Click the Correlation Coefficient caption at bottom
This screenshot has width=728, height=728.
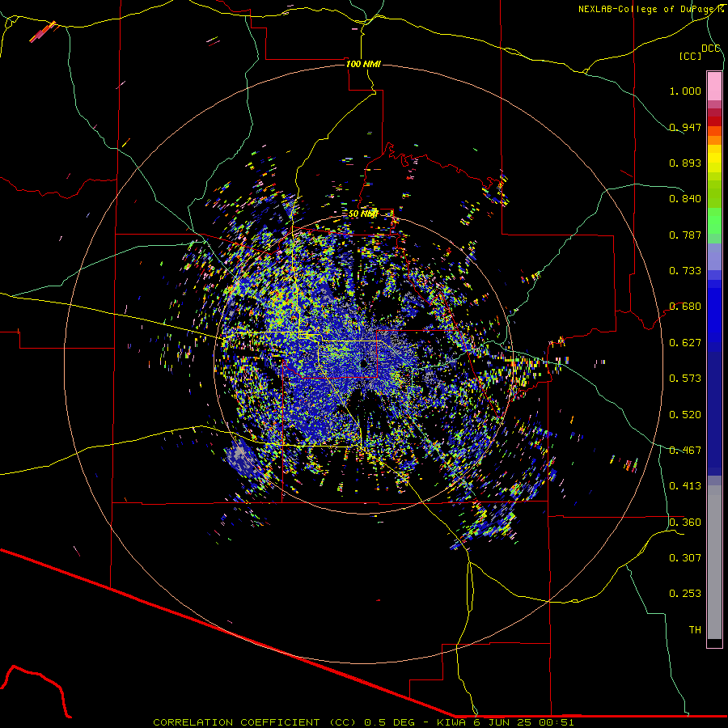click(x=363, y=722)
